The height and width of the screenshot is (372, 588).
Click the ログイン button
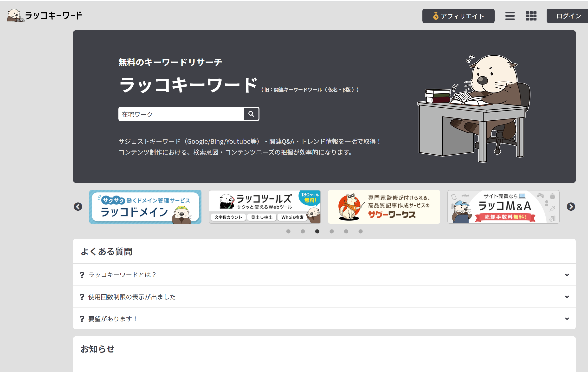click(567, 16)
